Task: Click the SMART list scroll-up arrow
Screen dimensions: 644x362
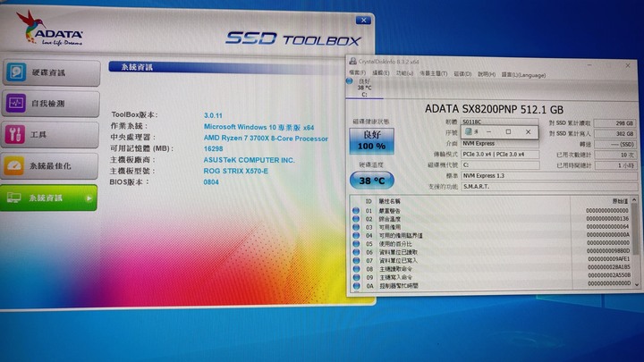Action: (634, 200)
